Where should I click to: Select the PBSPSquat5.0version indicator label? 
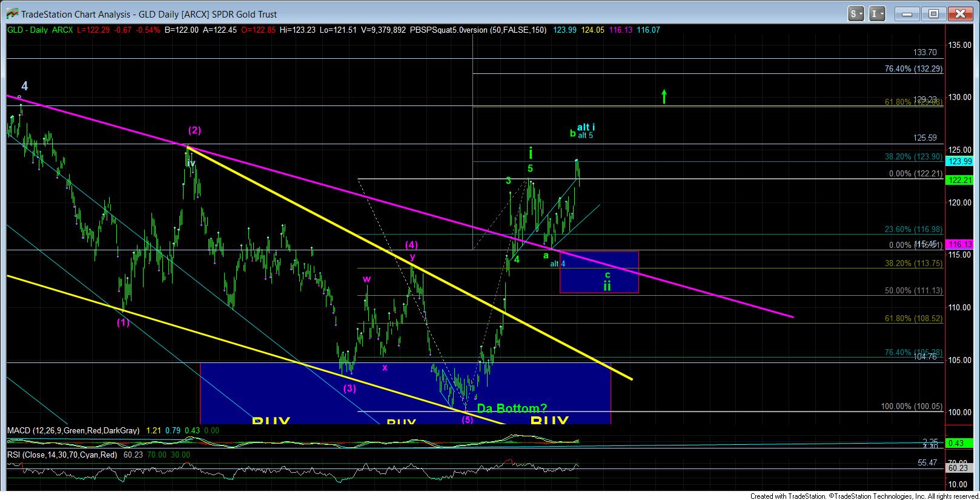[x=449, y=30]
